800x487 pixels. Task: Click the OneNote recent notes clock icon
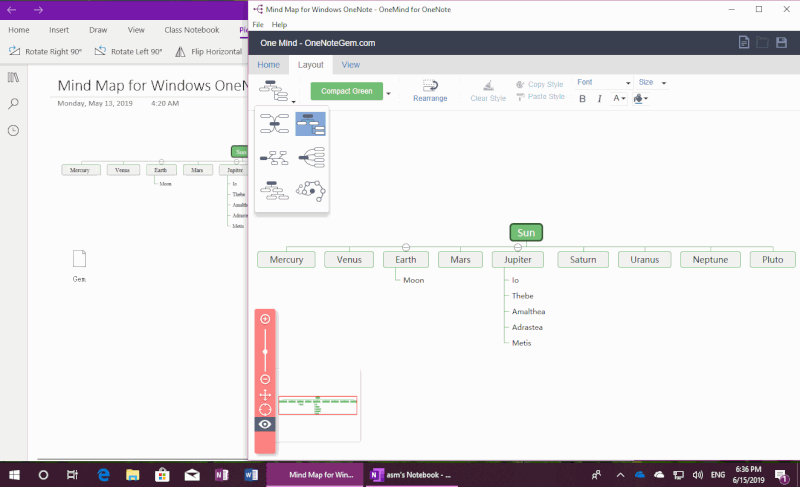click(x=13, y=131)
